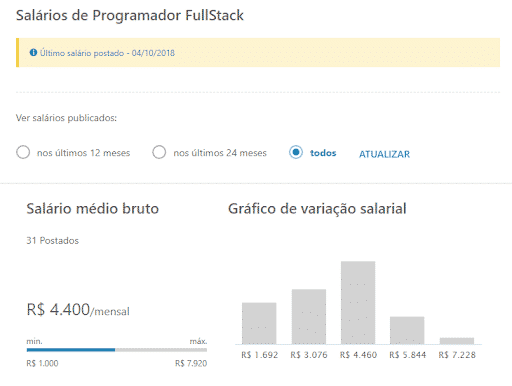Image resolution: width=512 pixels, height=386 pixels.
Task: Click the R$ 1.692 chart bar
Action: [259, 323]
